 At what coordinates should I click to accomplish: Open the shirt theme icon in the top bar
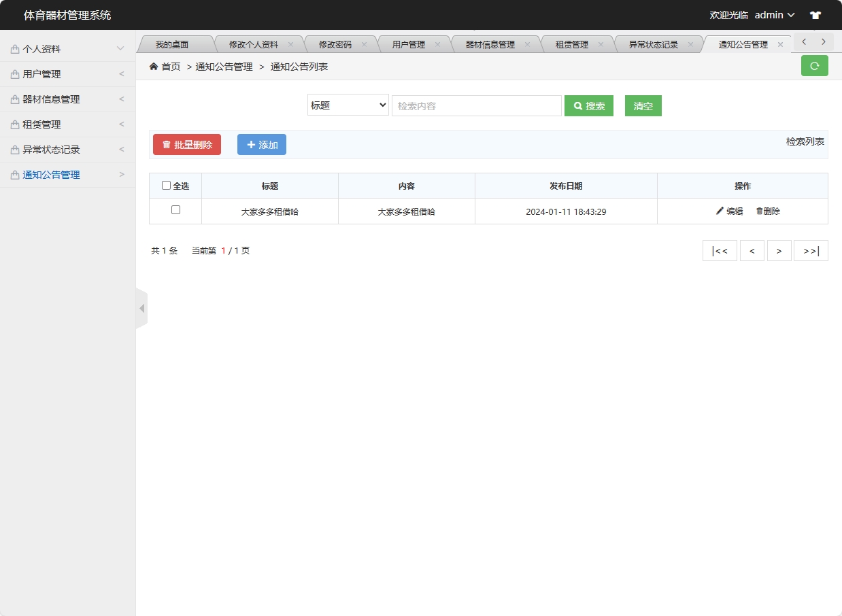(x=815, y=14)
